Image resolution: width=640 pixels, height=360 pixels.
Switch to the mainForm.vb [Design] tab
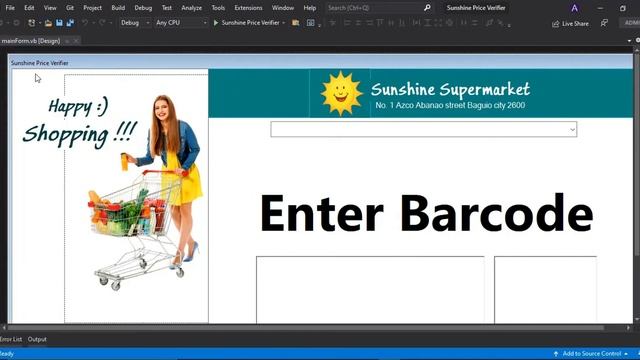pos(31,41)
